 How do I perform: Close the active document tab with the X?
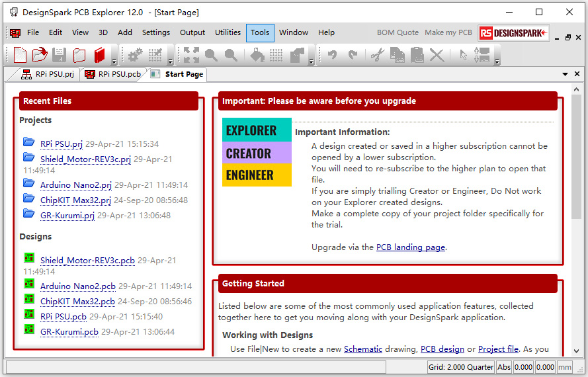click(x=577, y=74)
